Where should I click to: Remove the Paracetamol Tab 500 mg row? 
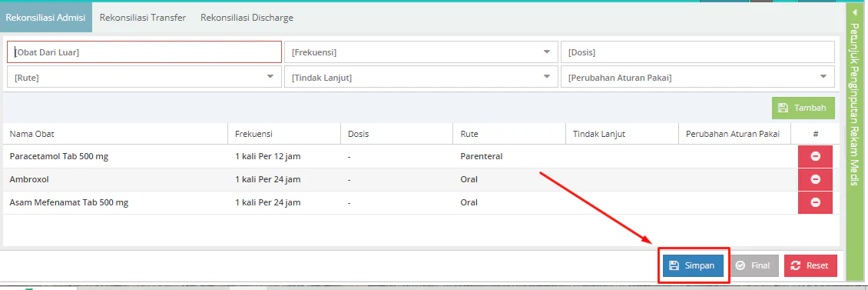click(815, 156)
